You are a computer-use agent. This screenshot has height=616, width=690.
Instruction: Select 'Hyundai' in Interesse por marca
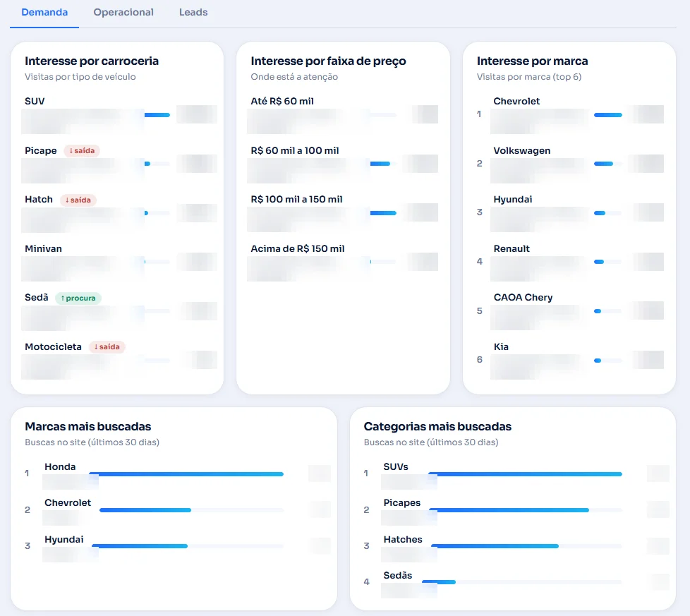(x=513, y=199)
